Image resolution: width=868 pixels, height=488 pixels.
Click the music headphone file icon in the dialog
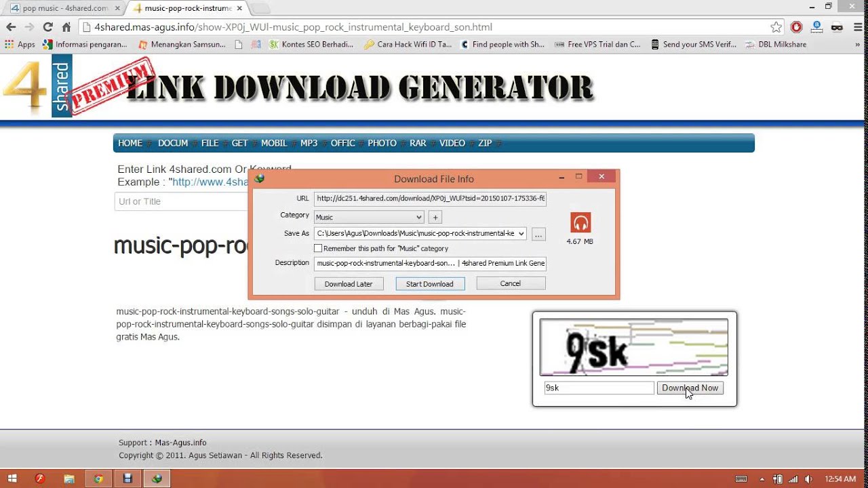pos(580,222)
